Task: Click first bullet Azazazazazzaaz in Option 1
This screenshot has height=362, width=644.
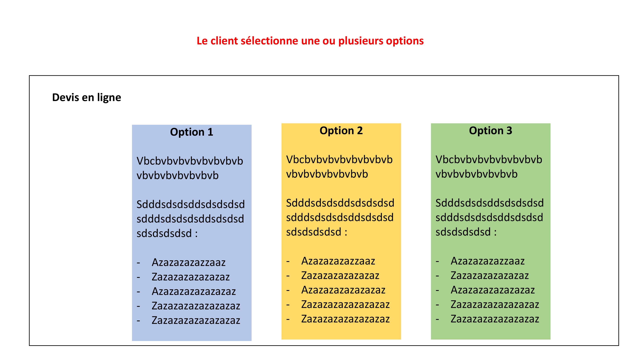Action: coord(189,262)
